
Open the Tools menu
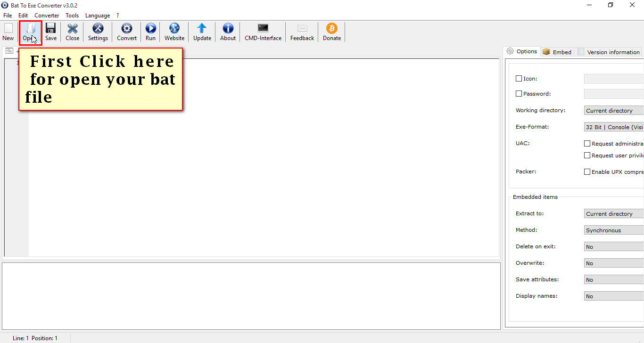pyautogui.click(x=72, y=16)
